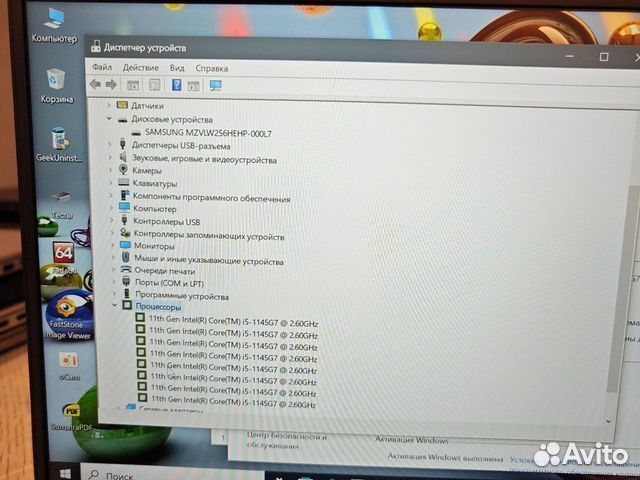This screenshot has height=480, width=640.
Task: Click the blue Help question-mark toolbar icon
Action: coord(176,85)
